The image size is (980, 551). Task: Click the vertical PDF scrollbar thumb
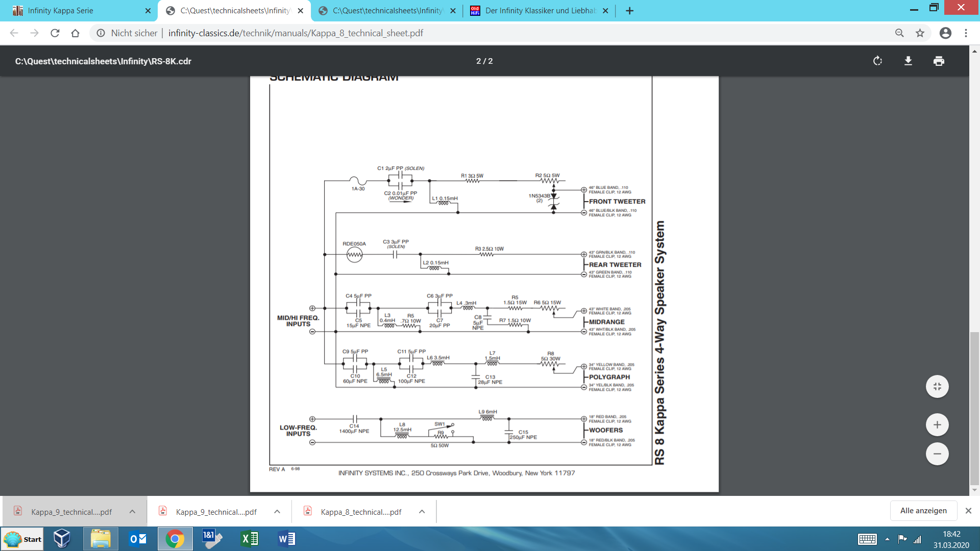pos(974,408)
